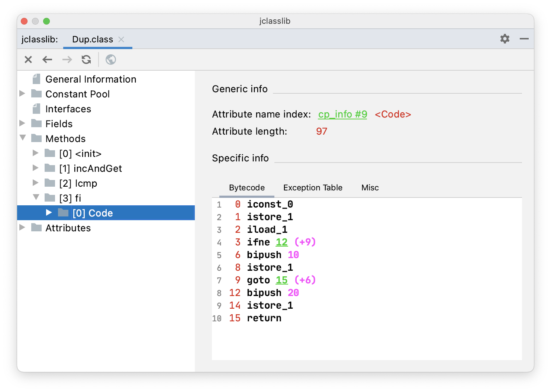Close the Dup.class tab
This screenshot has height=392, width=551.
click(121, 39)
